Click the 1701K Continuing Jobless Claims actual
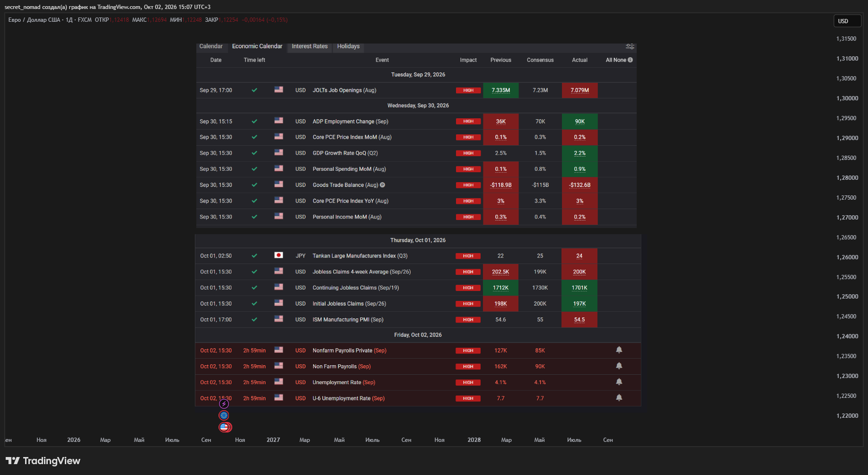 [579, 288]
